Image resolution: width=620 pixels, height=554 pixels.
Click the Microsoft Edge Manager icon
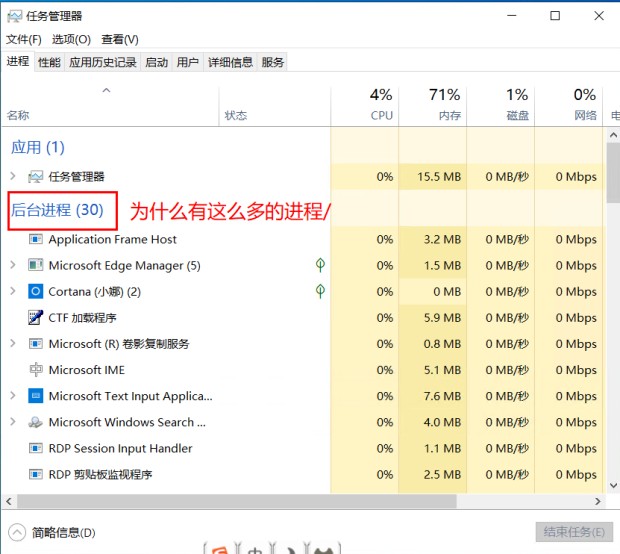click(35, 265)
